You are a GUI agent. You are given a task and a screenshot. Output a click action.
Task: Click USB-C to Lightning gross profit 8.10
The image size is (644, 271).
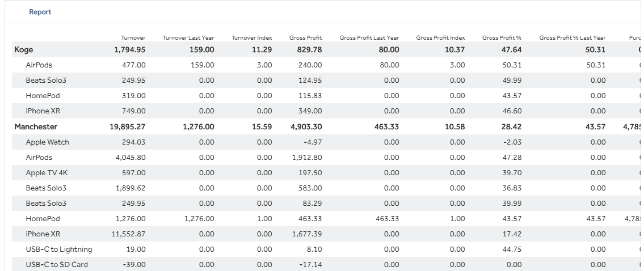pos(314,249)
